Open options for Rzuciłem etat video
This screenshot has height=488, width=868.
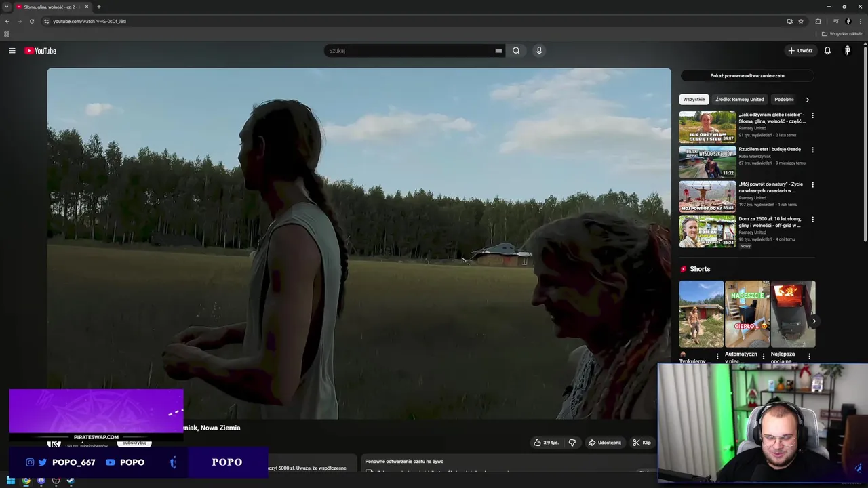point(812,150)
